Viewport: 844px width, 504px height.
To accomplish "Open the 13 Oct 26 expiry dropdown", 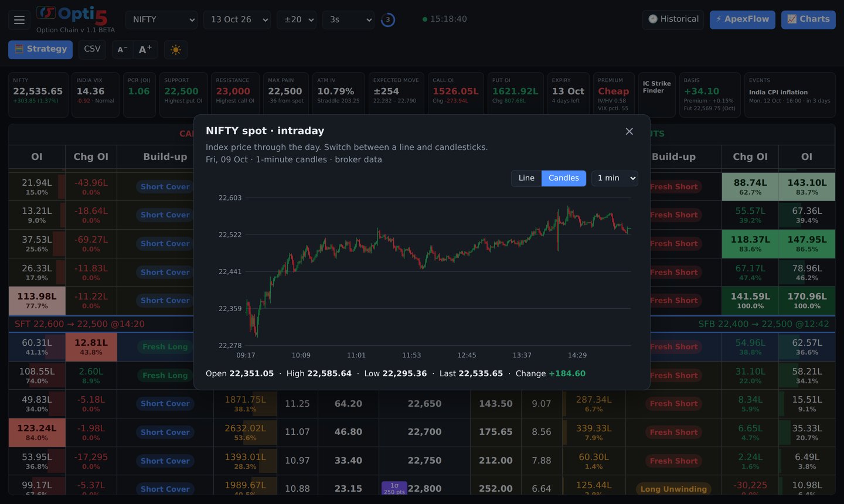I will point(237,20).
